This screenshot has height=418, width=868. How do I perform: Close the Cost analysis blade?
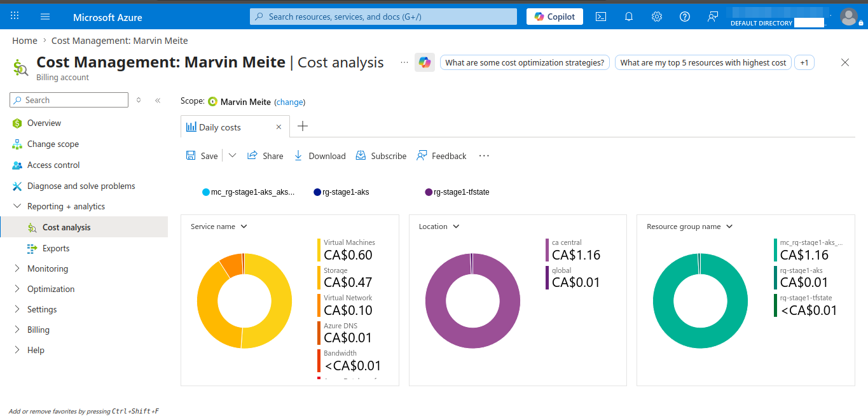[845, 62]
